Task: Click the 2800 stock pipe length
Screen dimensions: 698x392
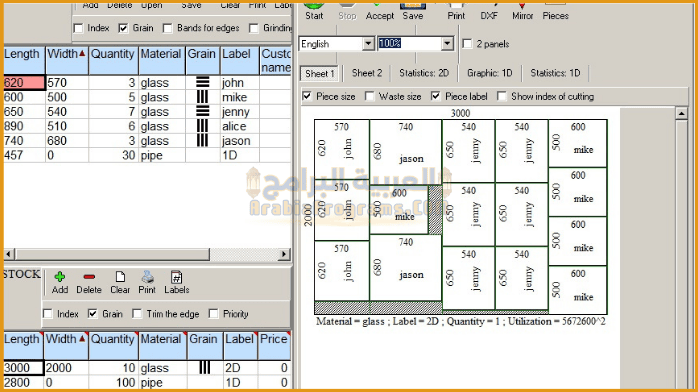Action: 24,382
